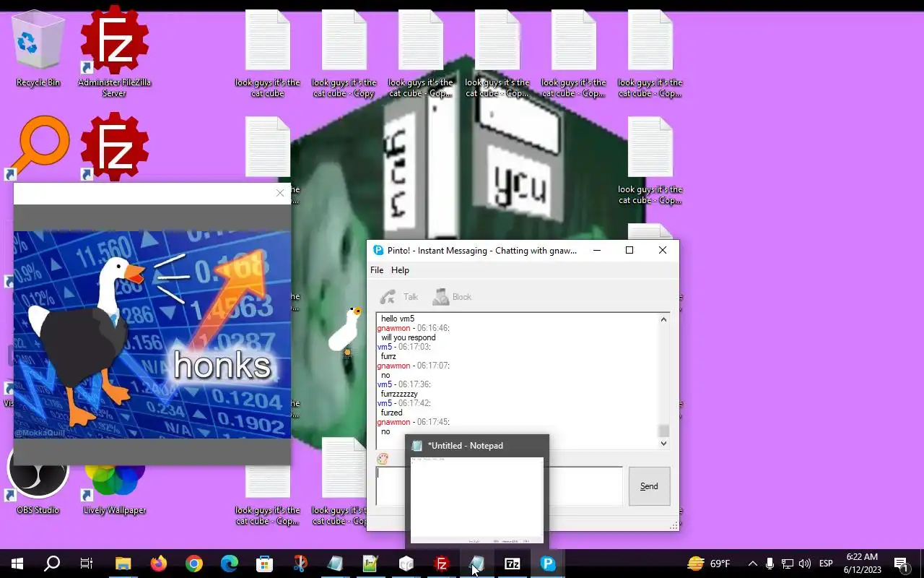Open network status tray icon

tap(788, 564)
